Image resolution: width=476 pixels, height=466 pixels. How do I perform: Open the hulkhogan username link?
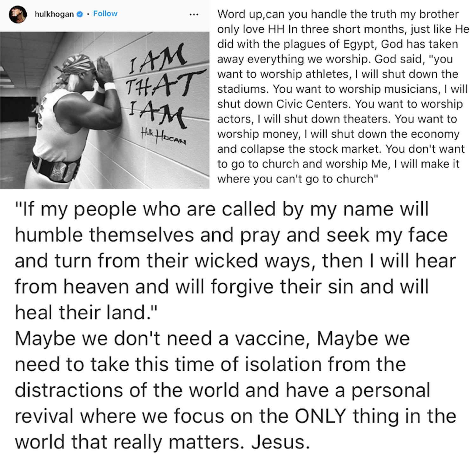54,14
